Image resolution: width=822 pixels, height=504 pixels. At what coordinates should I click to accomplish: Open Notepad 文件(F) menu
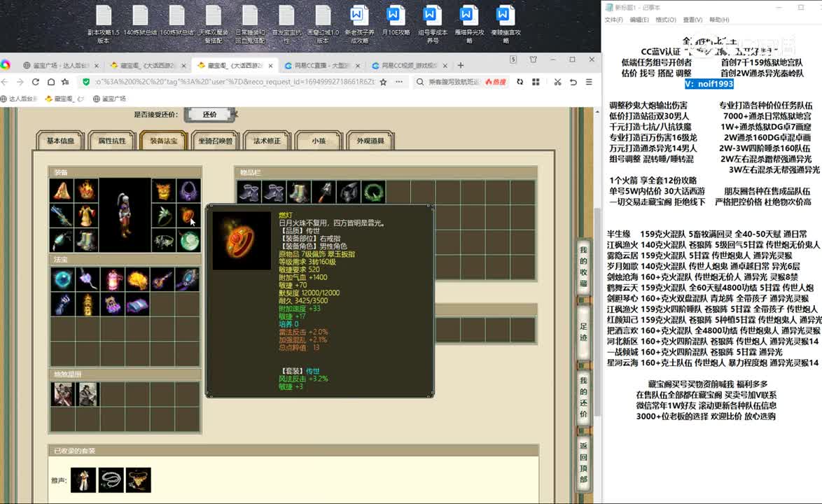click(x=613, y=20)
